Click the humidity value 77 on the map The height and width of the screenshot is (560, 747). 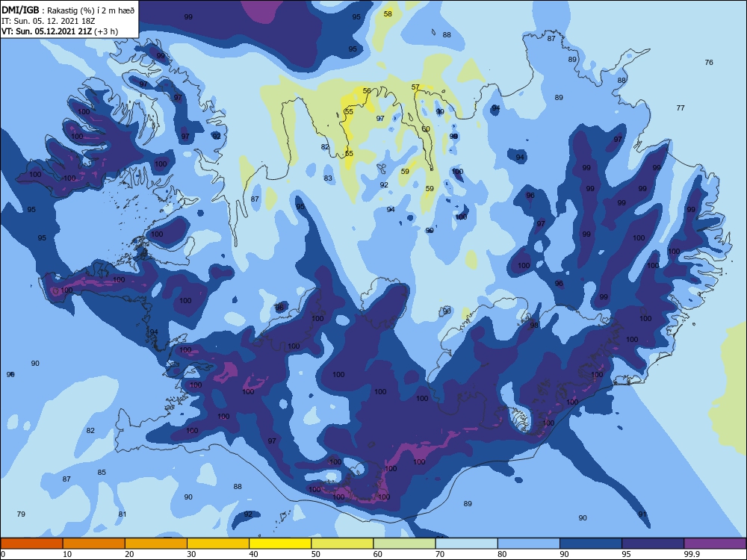[x=681, y=108]
